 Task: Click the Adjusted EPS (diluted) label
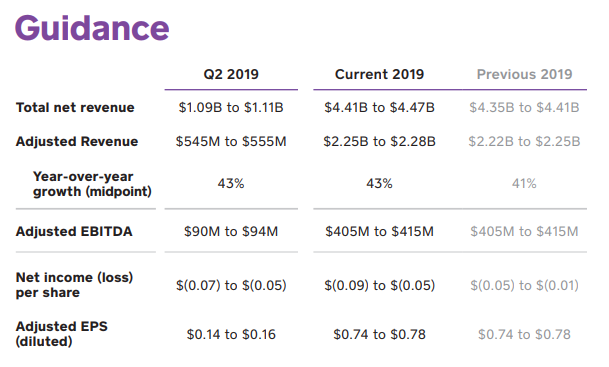click(61, 334)
